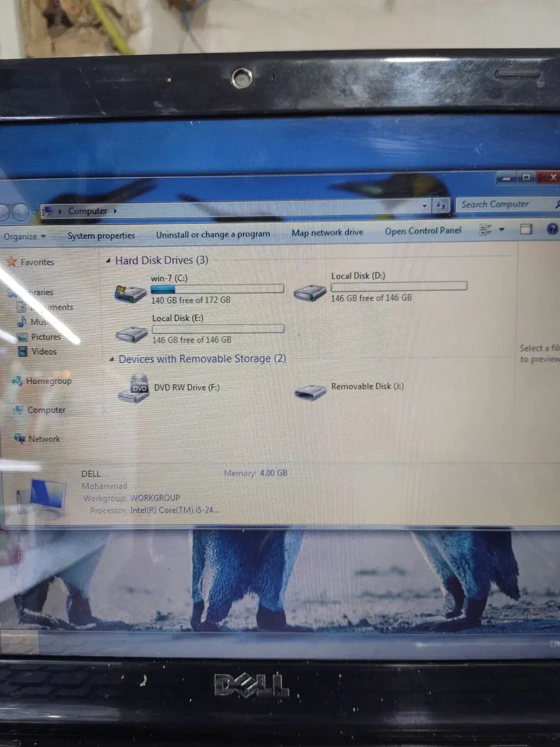Click the Favorites star icon
Viewport: 560px width, 747px height.
11,261
